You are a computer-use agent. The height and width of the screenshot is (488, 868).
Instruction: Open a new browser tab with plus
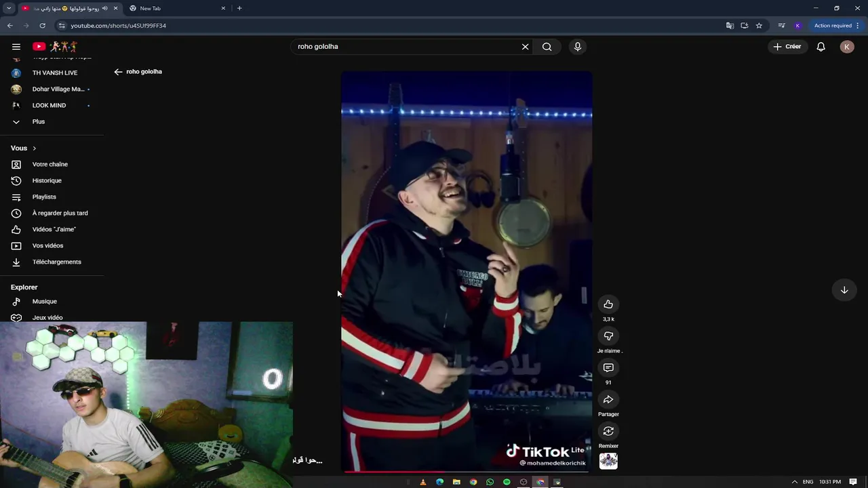click(239, 8)
